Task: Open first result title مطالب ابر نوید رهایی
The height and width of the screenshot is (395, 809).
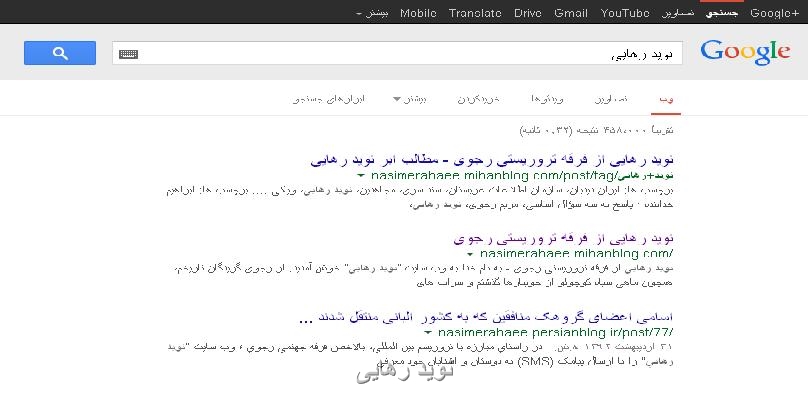Action: point(492,160)
